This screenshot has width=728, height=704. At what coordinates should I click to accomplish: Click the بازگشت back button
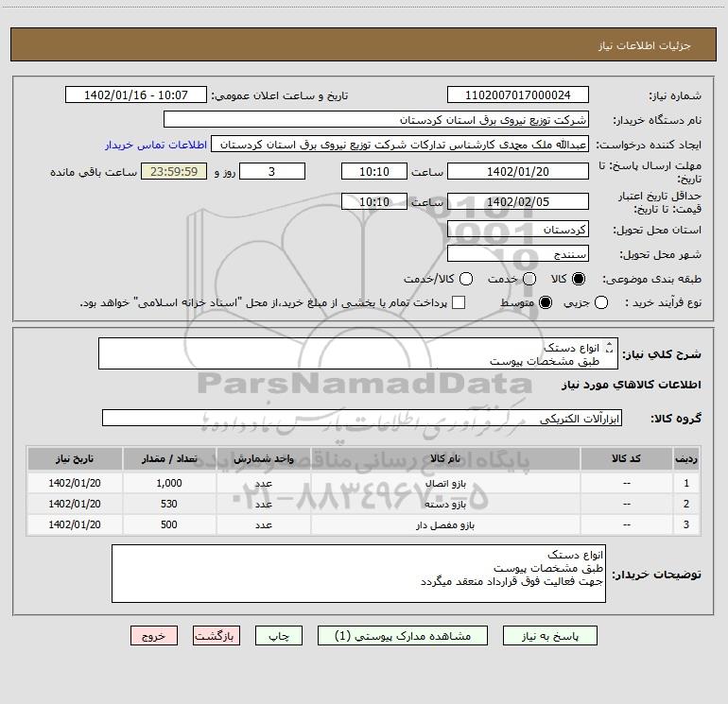pos(217,636)
